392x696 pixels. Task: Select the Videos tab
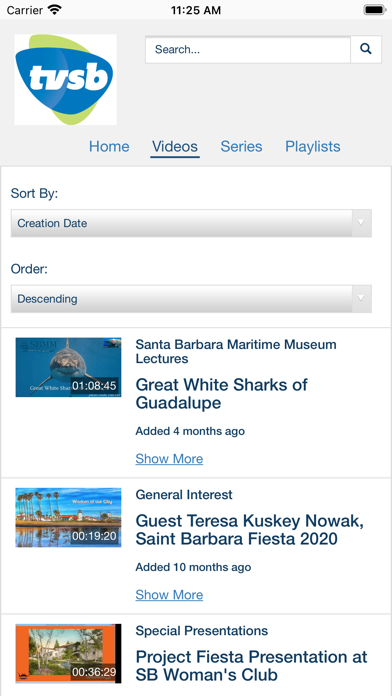point(175,146)
